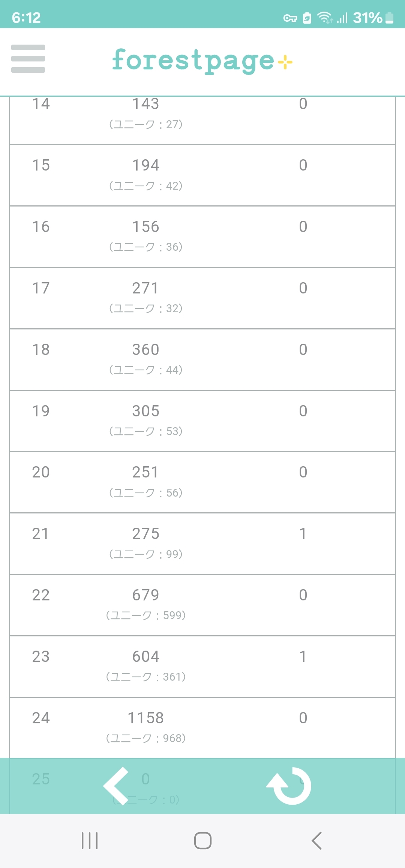Tap the reload icon in bottom bar
Viewport: 405px width, 868px height.
pos(289,786)
